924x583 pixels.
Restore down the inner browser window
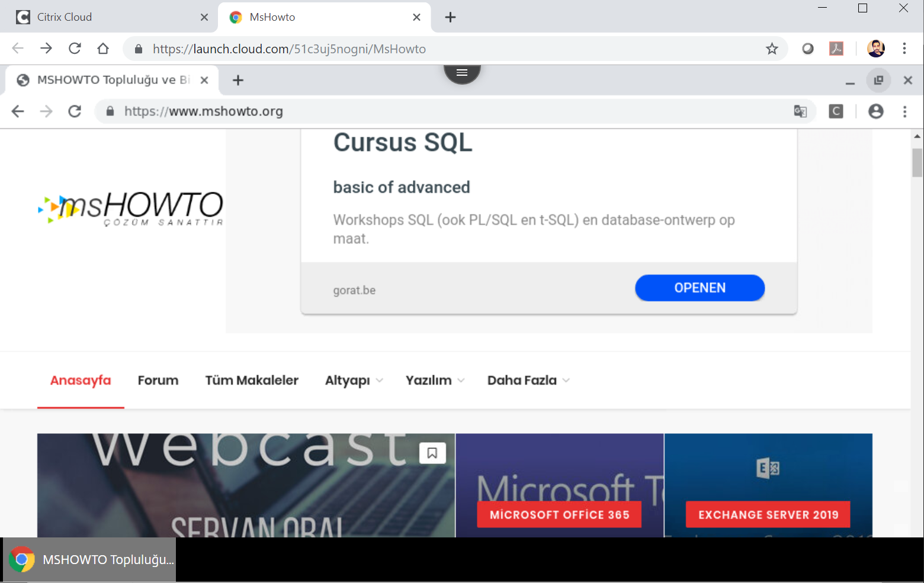coord(879,80)
